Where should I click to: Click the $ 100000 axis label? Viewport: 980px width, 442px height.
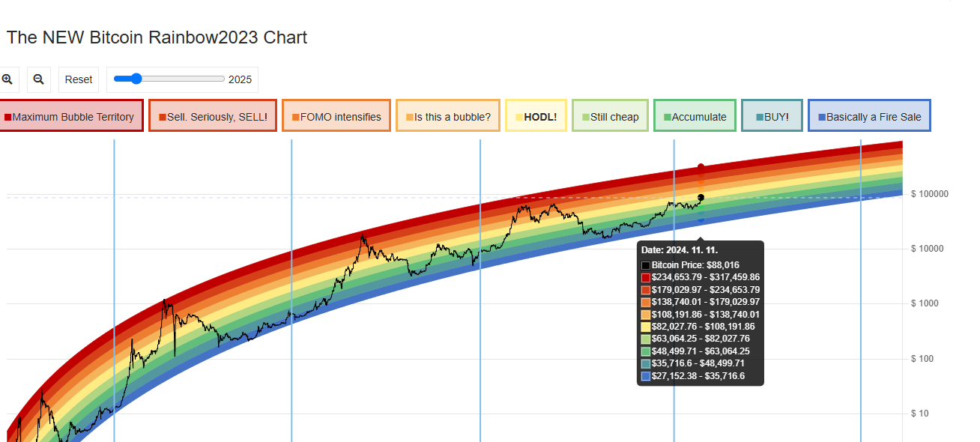[930, 194]
